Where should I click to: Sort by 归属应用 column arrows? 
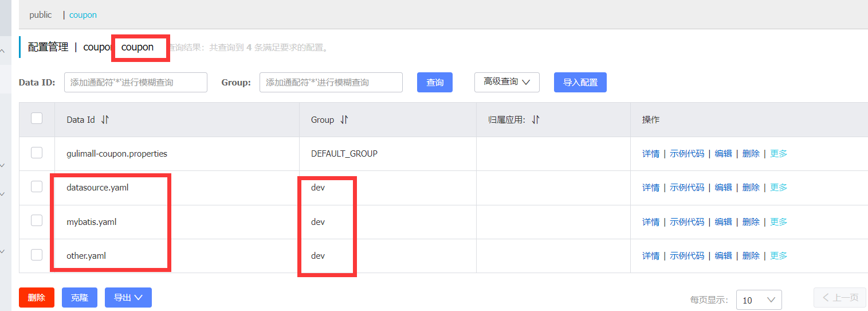536,120
